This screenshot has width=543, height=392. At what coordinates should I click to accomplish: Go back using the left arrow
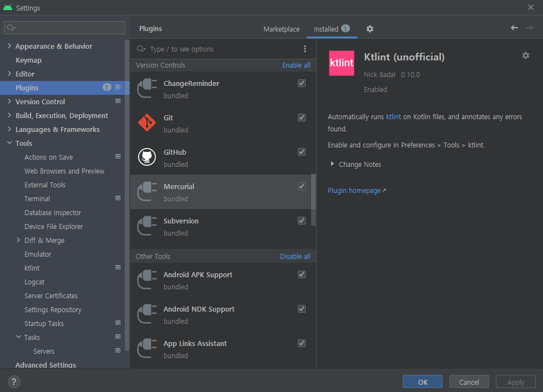click(514, 28)
